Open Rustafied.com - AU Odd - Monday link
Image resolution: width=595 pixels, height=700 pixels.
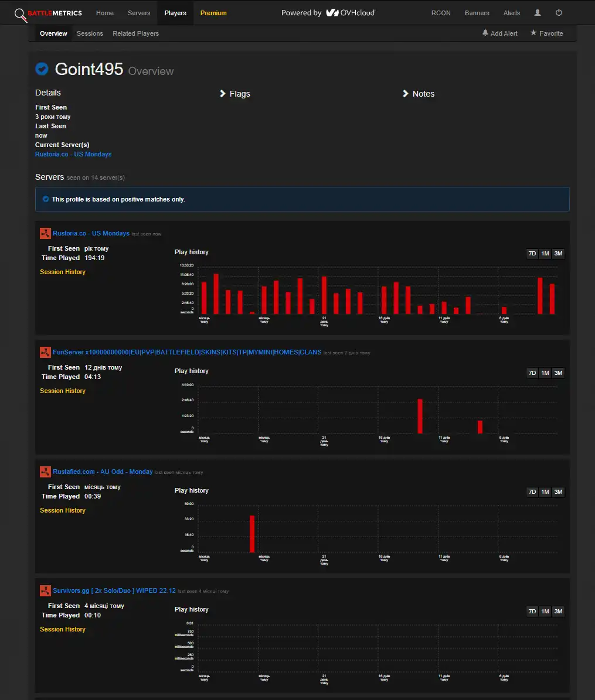(103, 472)
